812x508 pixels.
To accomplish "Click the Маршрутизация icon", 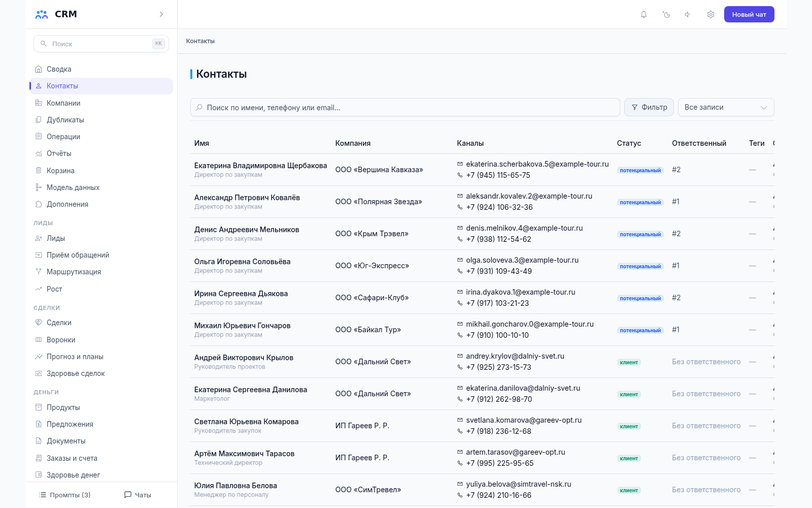I will (39, 272).
